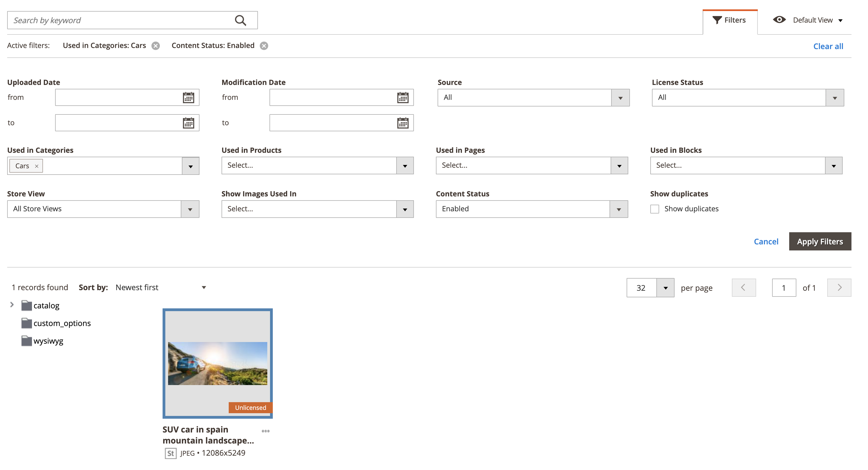Viewport: 868px width, 470px height.
Task: Remove the Cars tag from category field
Action: point(37,166)
